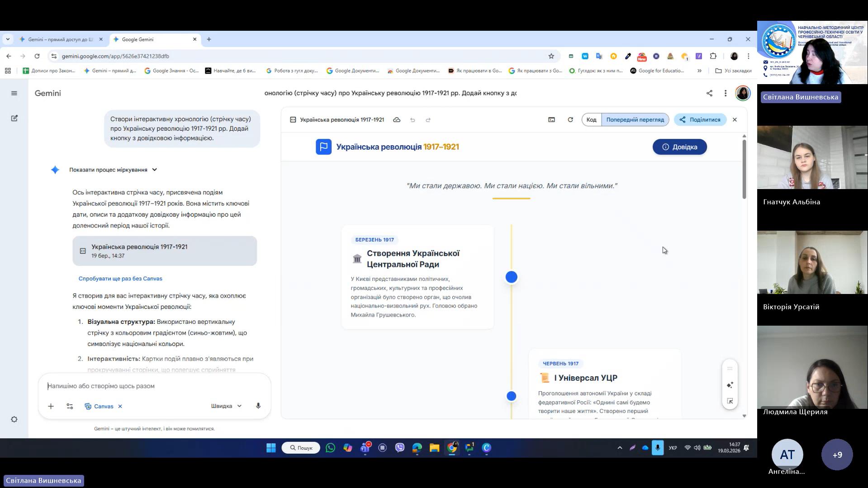Switch to Код view toggle
The height and width of the screenshot is (488, 868).
coord(591,120)
